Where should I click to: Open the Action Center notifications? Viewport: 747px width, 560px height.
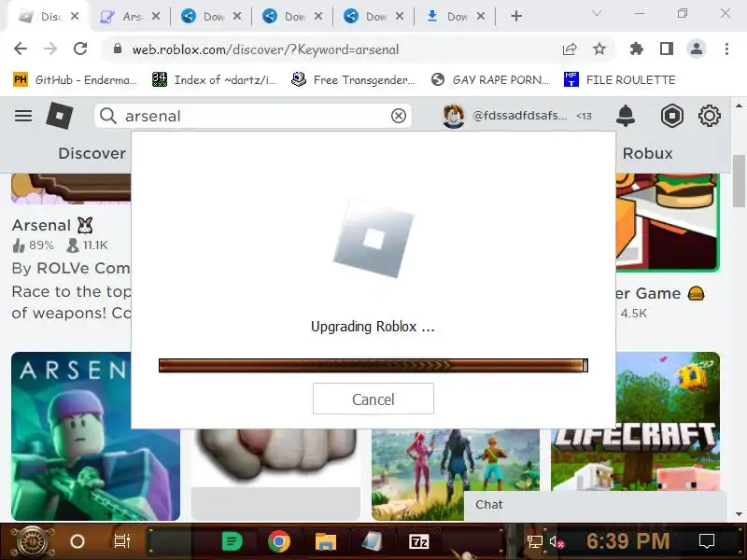coord(707,541)
